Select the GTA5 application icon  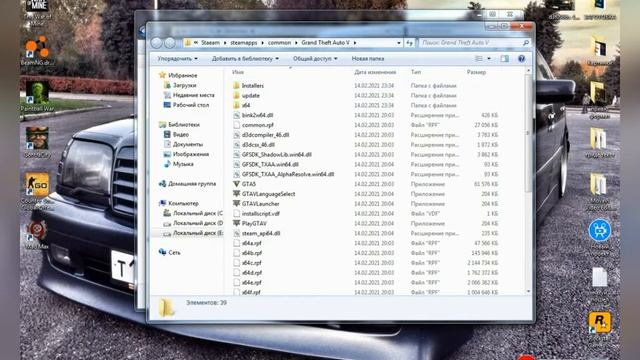pos(236,184)
